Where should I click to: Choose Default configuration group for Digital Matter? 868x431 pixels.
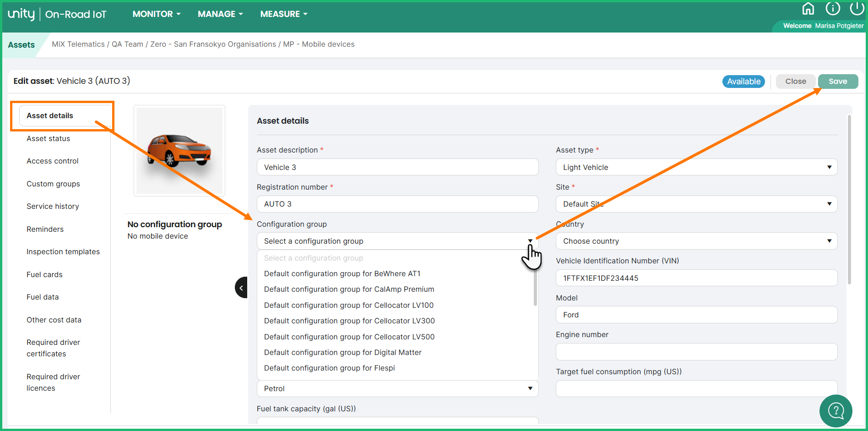point(342,353)
